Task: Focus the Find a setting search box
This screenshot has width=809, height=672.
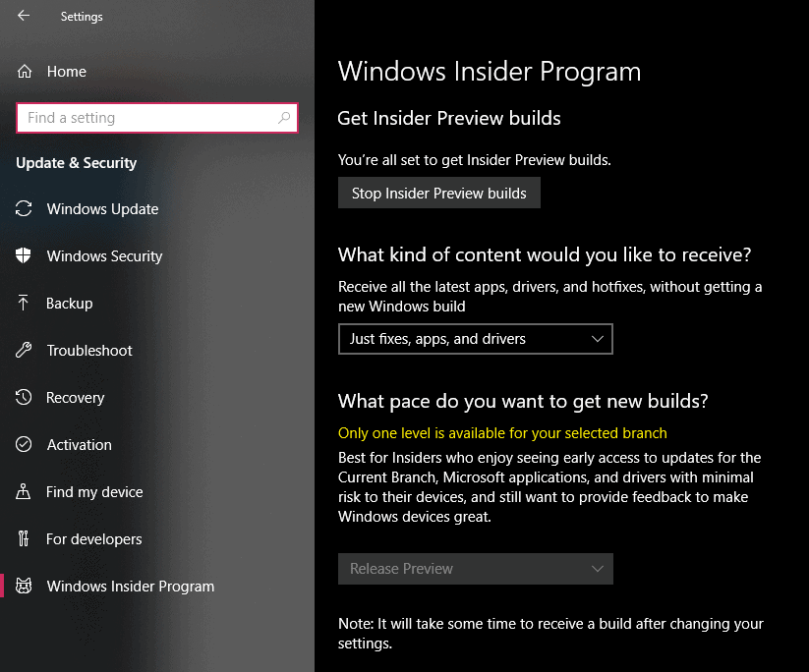Action: point(157,118)
